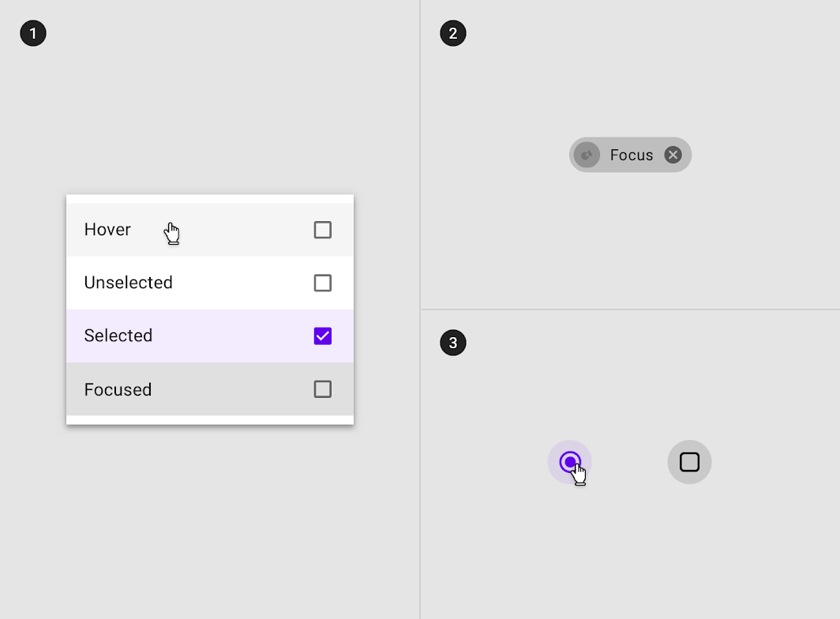Click the number 3 badge
The width and height of the screenshot is (840, 619).
pyautogui.click(x=453, y=343)
